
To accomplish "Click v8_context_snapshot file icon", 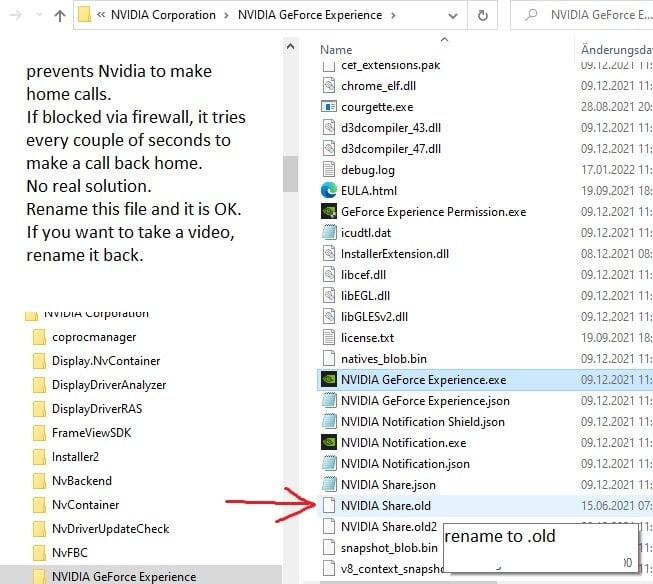I will point(329,569).
